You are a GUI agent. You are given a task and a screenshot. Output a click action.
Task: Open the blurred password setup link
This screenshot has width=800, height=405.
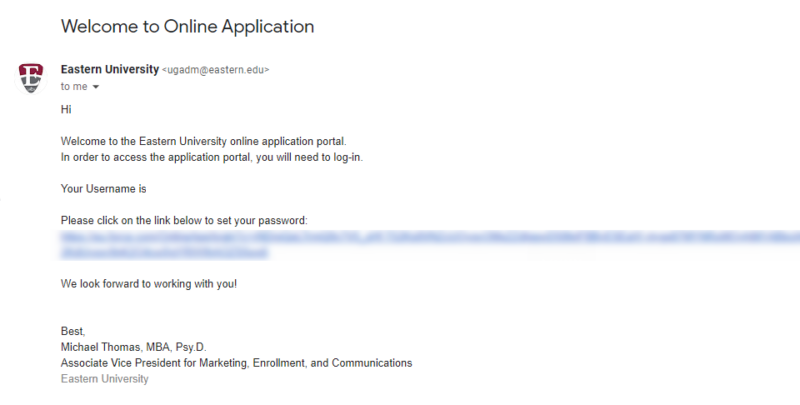(400, 238)
